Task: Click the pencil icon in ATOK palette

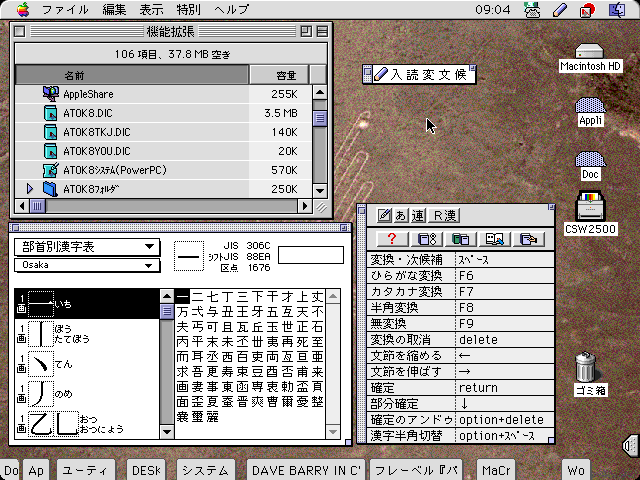Action: (383, 215)
